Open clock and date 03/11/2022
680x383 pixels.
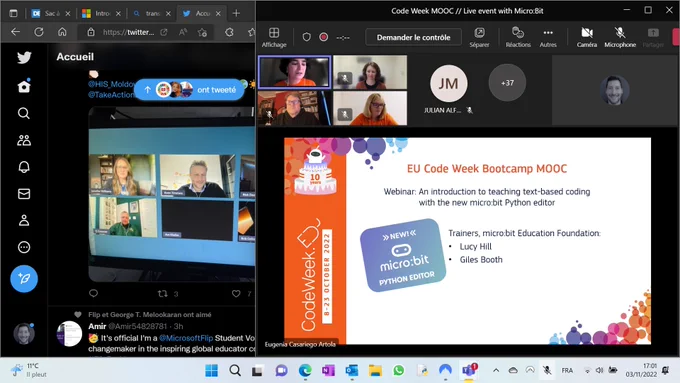pyautogui.click(x=641, y=370)
